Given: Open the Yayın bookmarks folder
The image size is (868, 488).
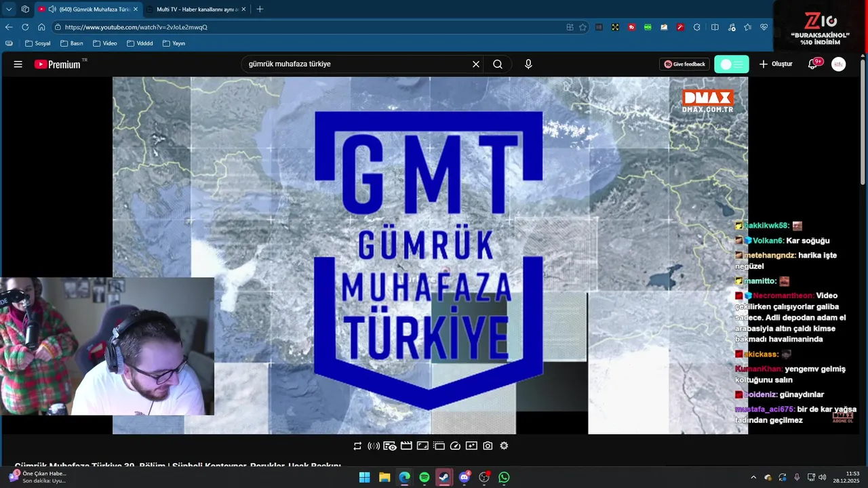Looking at the screenshot, I should tap(174, 43).
